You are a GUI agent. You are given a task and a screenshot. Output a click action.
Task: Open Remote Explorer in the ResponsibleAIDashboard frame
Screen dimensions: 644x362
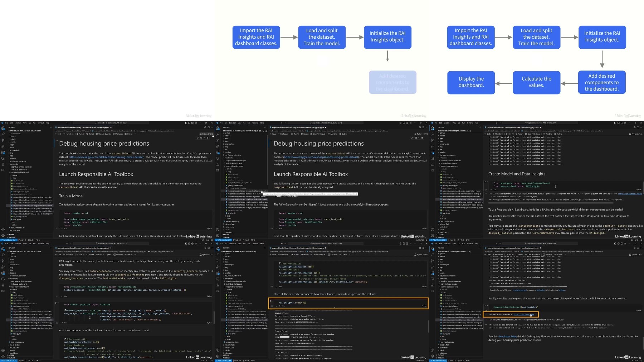click(x=432, y=279)
